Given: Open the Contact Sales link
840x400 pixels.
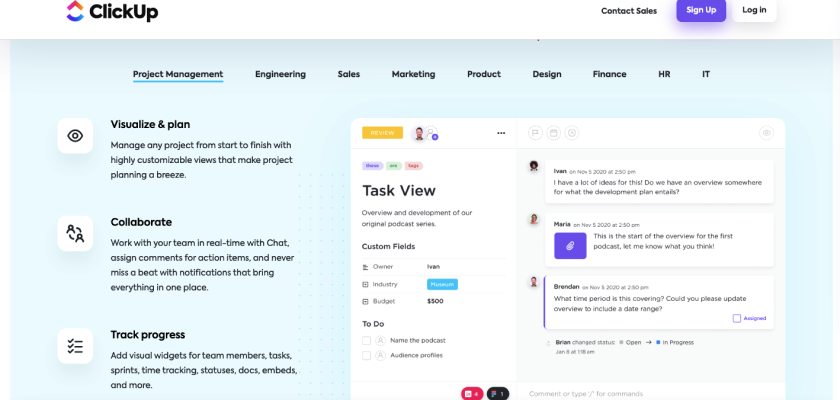Looking at the screenshot, I should (x=629, y=11).
